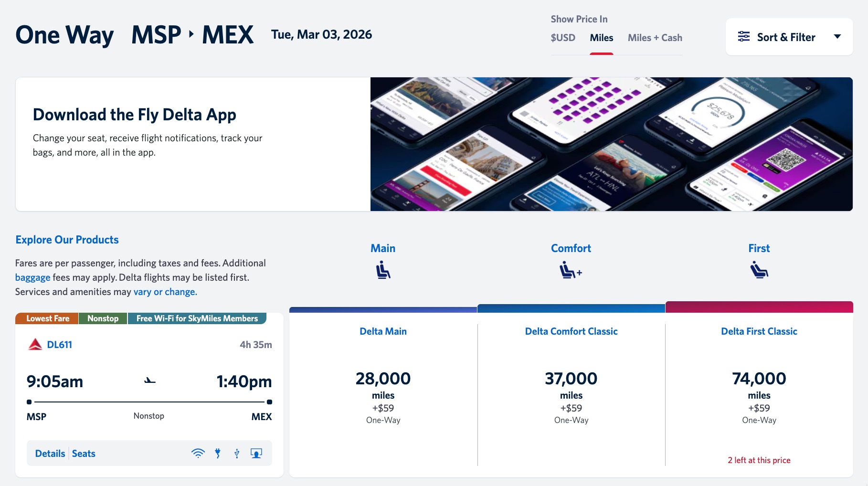Viewport: 868px width, 486px height.
Task: Click the seatback entertainment screen icon
Action: coord(257,453)
